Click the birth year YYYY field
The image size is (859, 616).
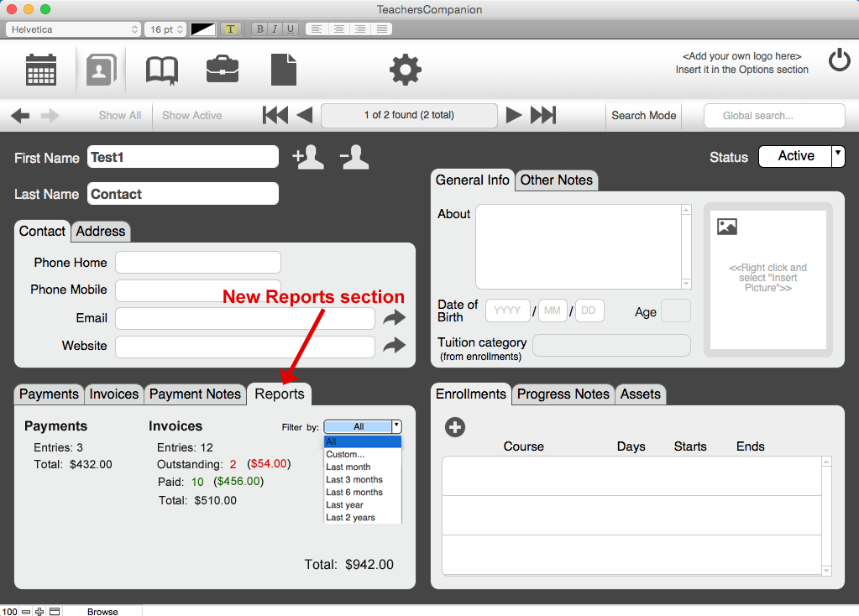pyautogui.click(x=507, y=311)
